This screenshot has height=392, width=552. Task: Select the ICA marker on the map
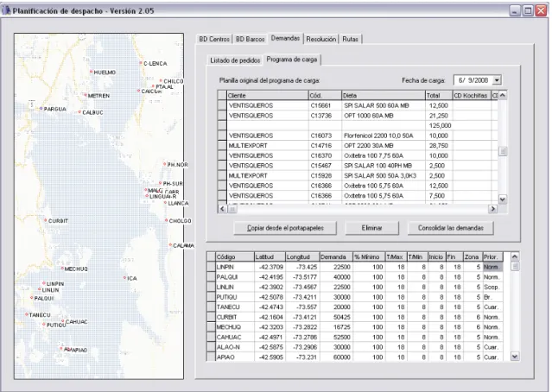[124, 278]
